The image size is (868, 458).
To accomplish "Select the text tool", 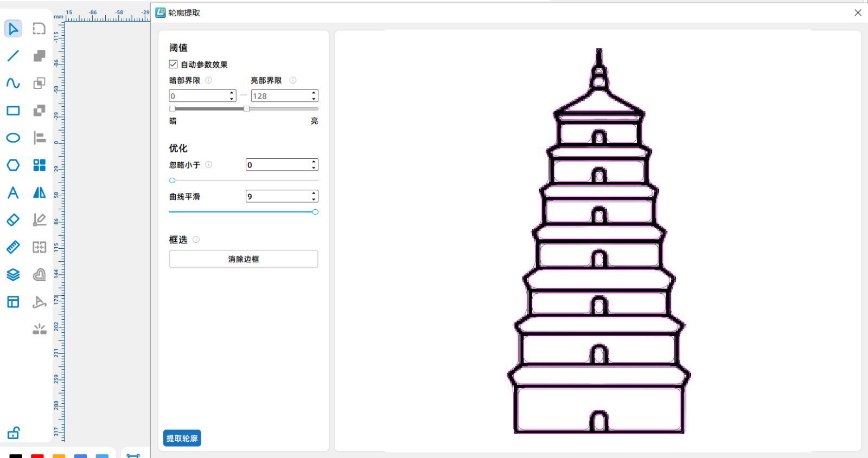I will pyautogui.click(x=13, y=192).
